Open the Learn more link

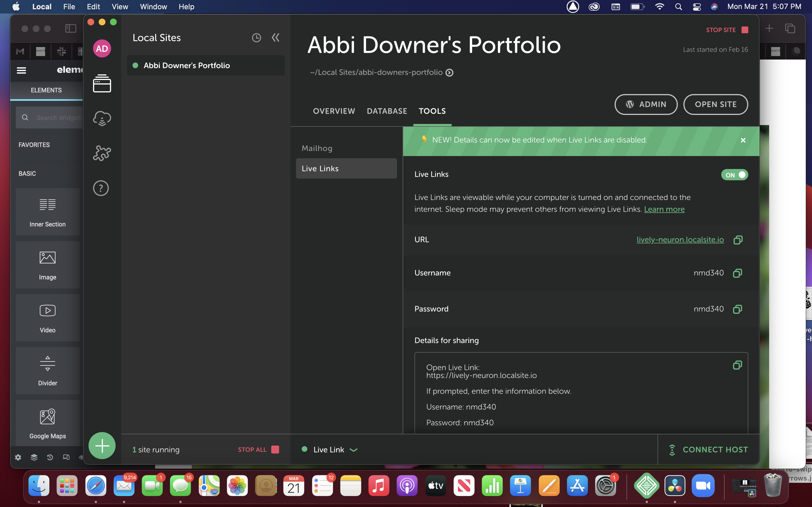[x=664, y=209]
